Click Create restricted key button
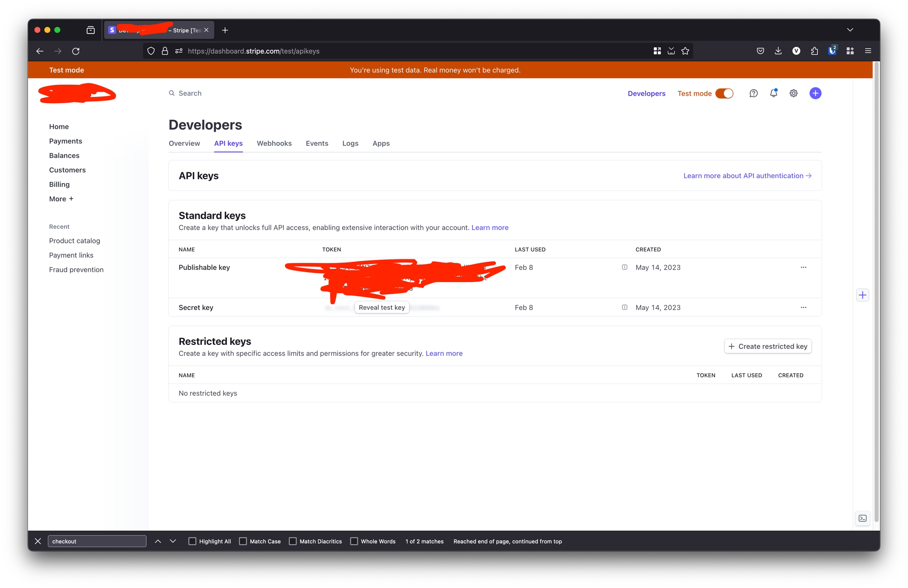The height and width of the screenshot is (588, 908). click(x=768, y=346)
